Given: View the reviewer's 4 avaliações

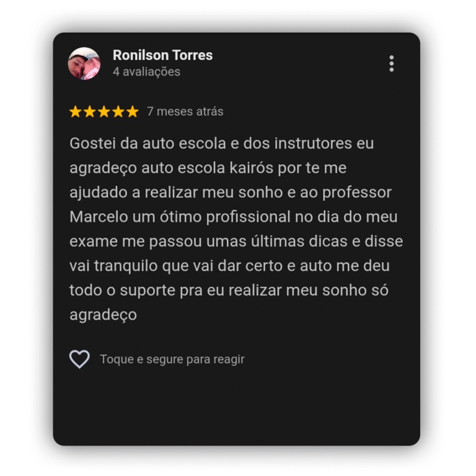Looking at the screenshot, I should (147, 72).
